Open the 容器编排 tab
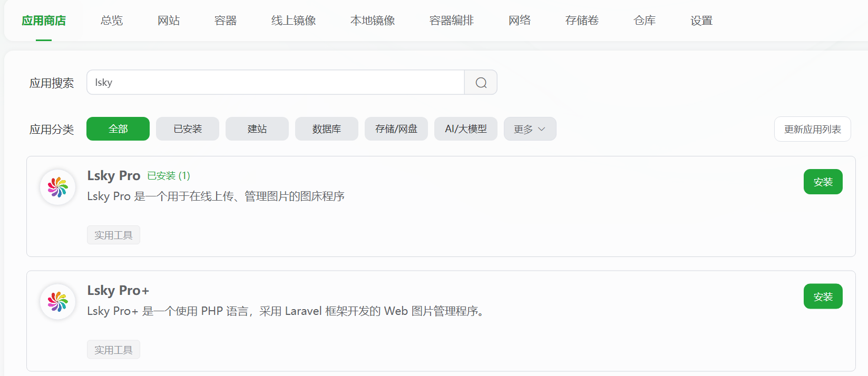The image size is (868, 376). pos(452,21)
